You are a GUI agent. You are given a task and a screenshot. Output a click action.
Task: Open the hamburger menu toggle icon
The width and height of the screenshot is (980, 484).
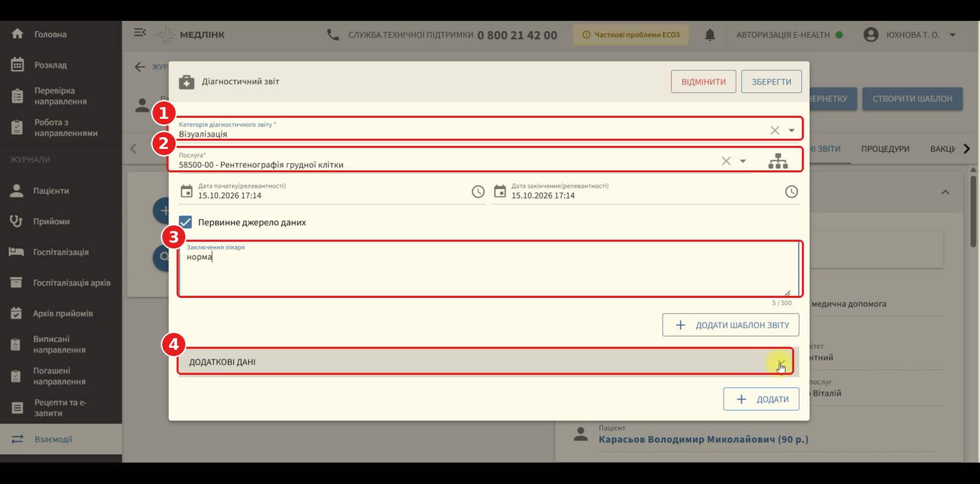(x=140, y=32)
